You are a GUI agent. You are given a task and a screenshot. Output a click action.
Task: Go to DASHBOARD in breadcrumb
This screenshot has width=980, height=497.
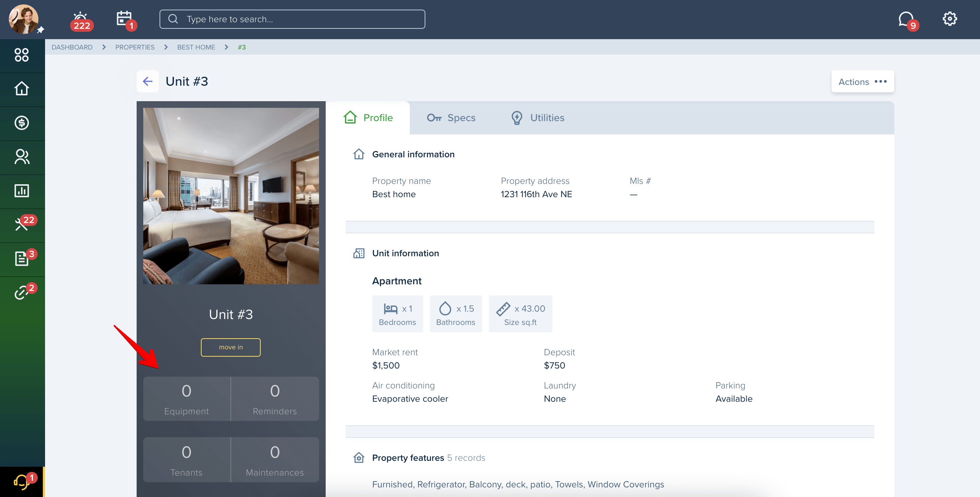tap(72, 47)
